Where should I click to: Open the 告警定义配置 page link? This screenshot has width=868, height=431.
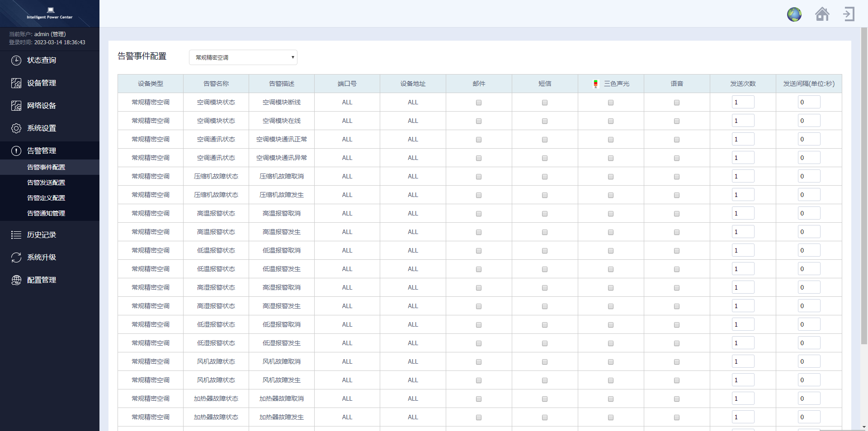(46, 198)
